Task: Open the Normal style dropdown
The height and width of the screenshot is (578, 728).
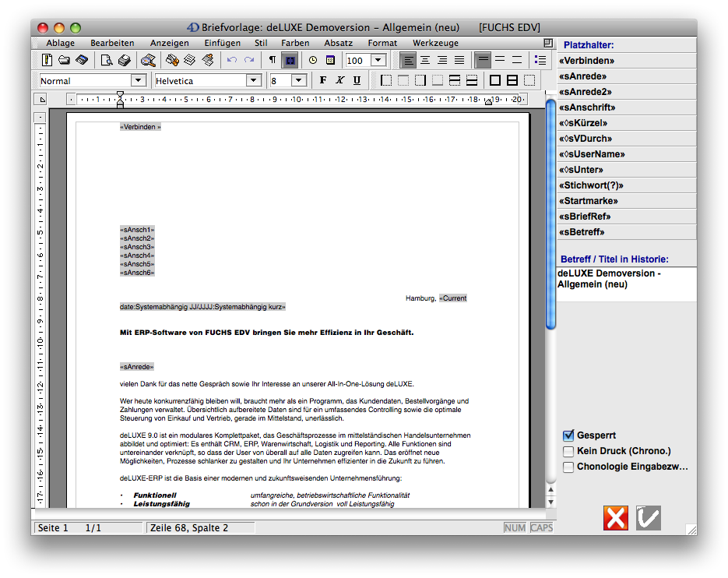Action: 139,80
